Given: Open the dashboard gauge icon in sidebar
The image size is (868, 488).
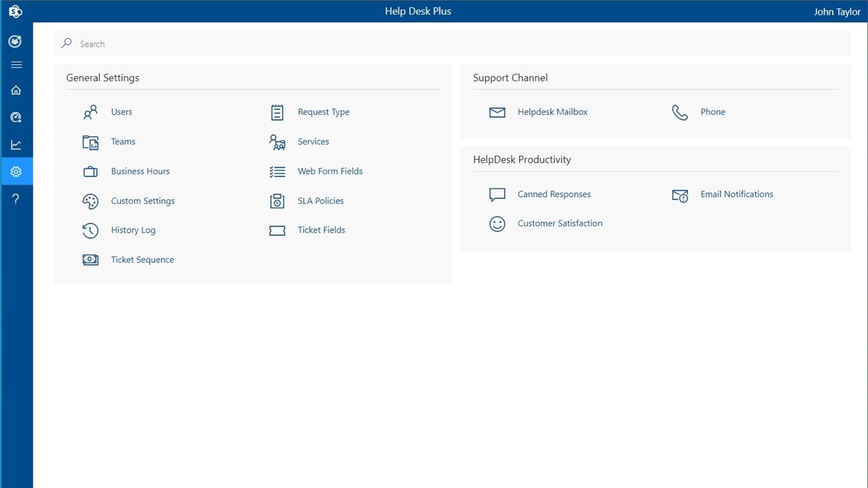Looking at the screenshot, I should point(17,118).
